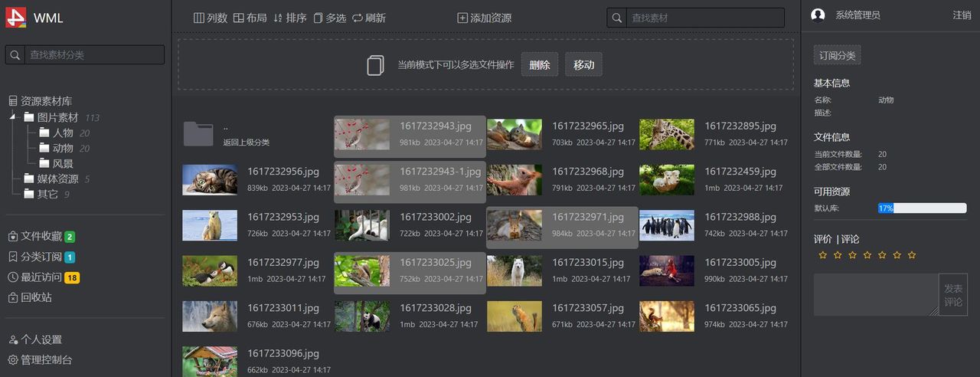Click file name 1617233002.jpg

click(436, 218)
